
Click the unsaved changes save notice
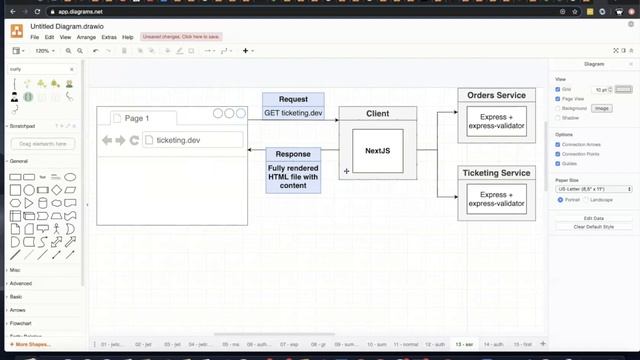click(181, 37)
